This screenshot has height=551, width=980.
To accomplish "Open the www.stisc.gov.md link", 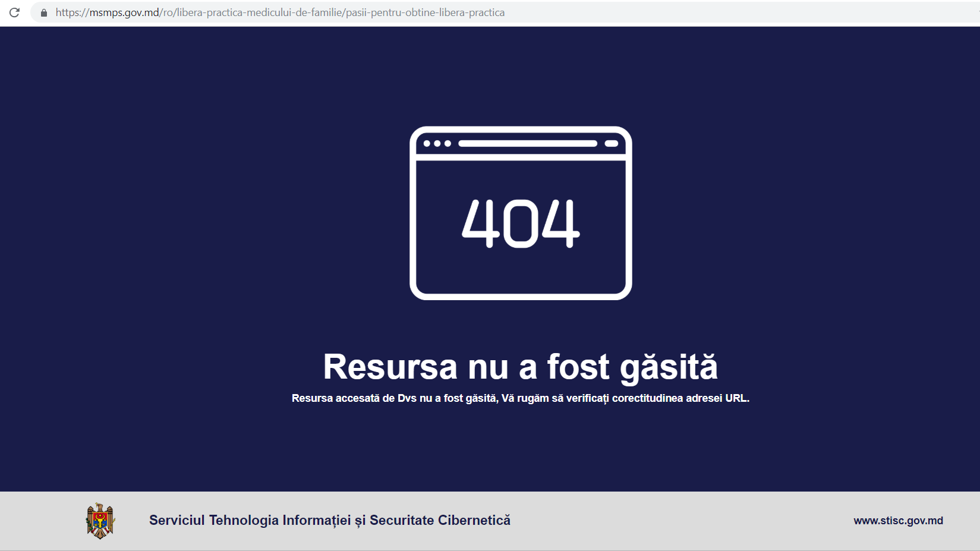I will click(898, 521).
